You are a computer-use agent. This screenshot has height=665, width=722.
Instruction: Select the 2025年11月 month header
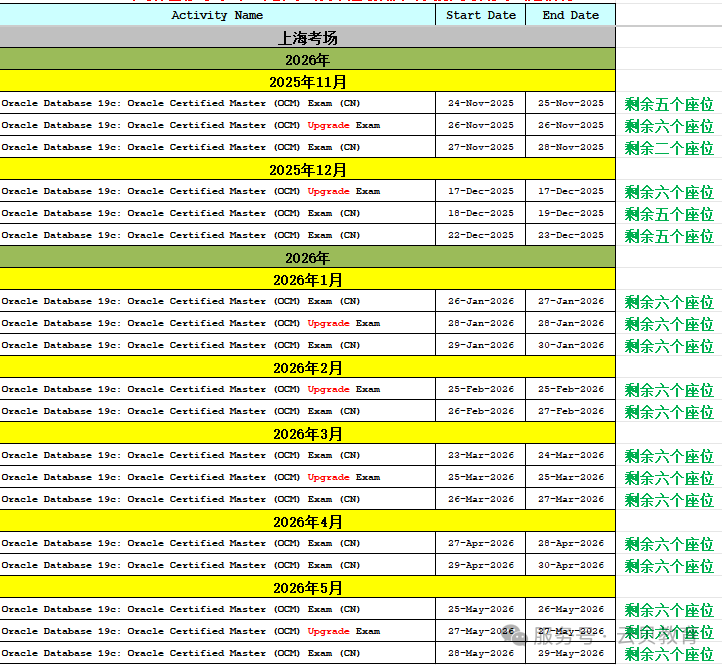pos(308,82)
